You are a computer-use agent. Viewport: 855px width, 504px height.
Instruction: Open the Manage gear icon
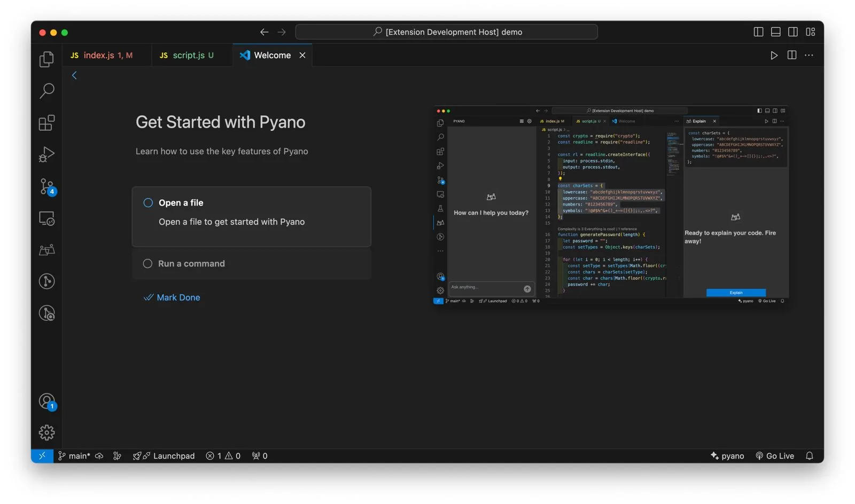tap(46, 432)
